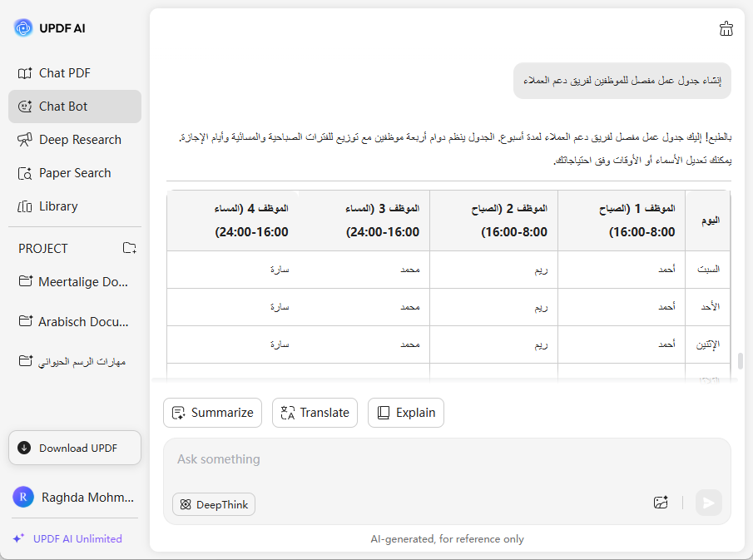This screenshot has height=560, width=753.
Task: Click the send message arrow button
Action: [708, 503]
